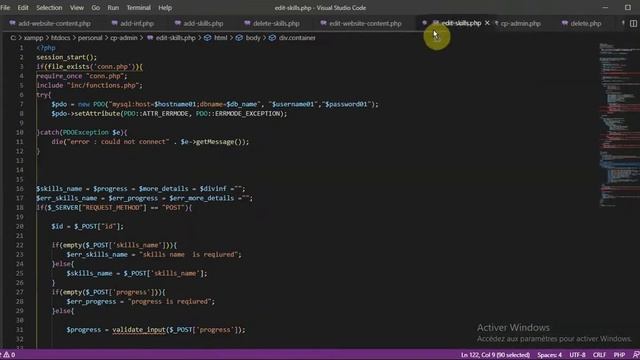Place cursor on session_start(); line
This screenshot has width=640, height=360.
coord(67,57)
